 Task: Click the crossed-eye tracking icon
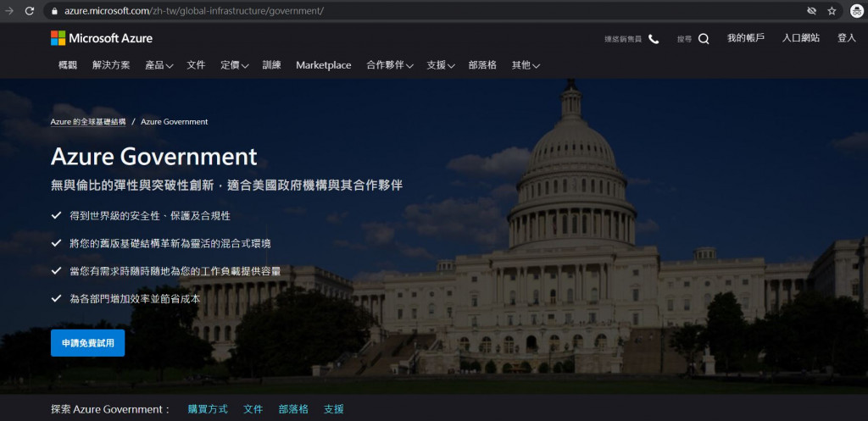tap(811, 10)
